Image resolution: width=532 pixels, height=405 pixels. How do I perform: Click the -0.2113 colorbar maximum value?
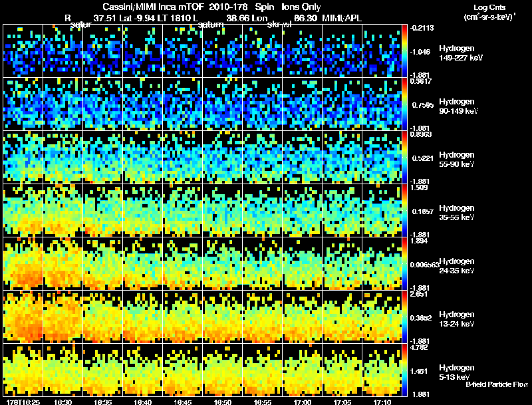(422, 28)
